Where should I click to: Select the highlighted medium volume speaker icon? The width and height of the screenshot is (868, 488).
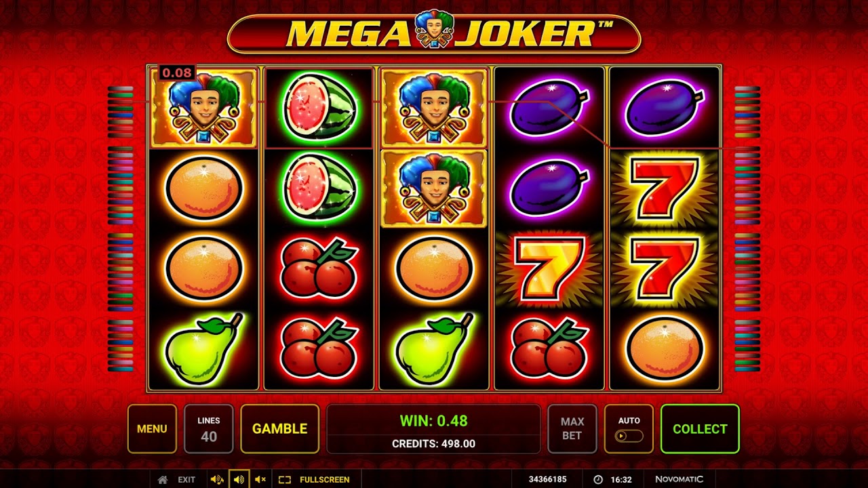pos(239,479)
